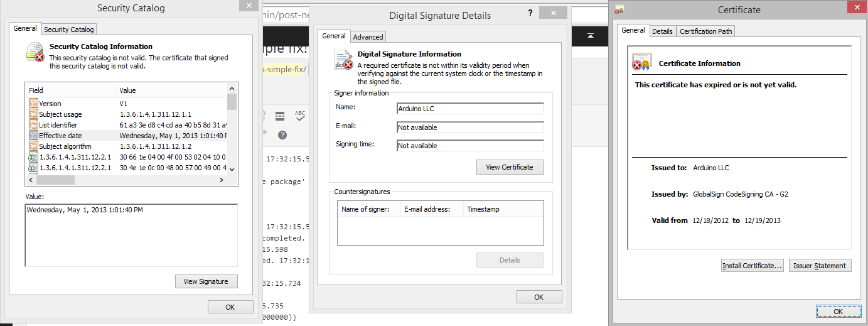Click the Security Catalog invalid-status icon
Screen dimensions: 868x326
point(35,52)
